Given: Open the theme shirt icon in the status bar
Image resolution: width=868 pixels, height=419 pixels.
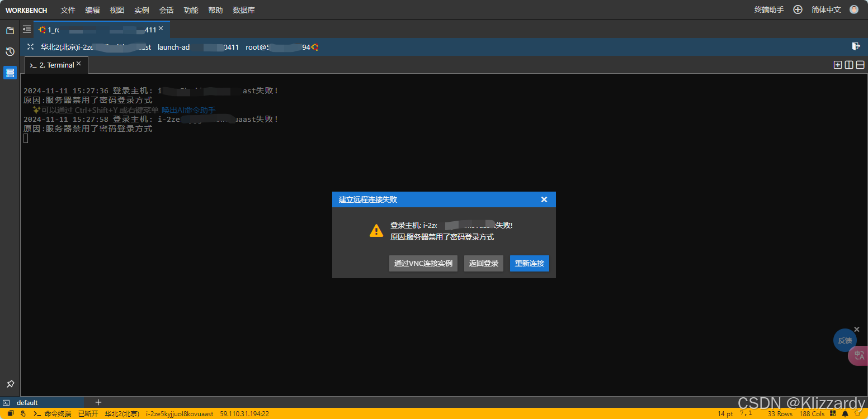Looking at the screenshot, I should 857,414.
